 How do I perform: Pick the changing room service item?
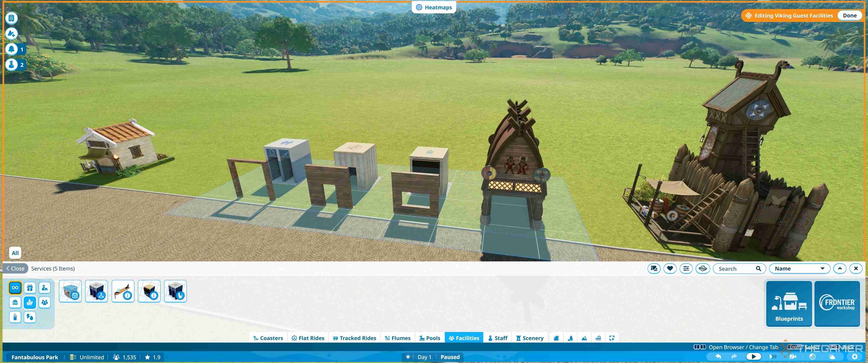pyautogui.click(x=96, y=291)
